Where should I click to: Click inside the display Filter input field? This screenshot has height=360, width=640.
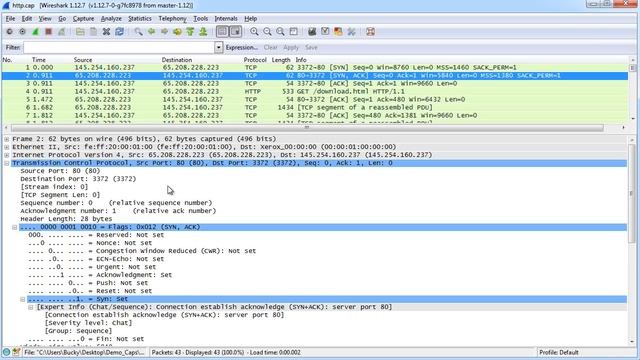(119, 48)
